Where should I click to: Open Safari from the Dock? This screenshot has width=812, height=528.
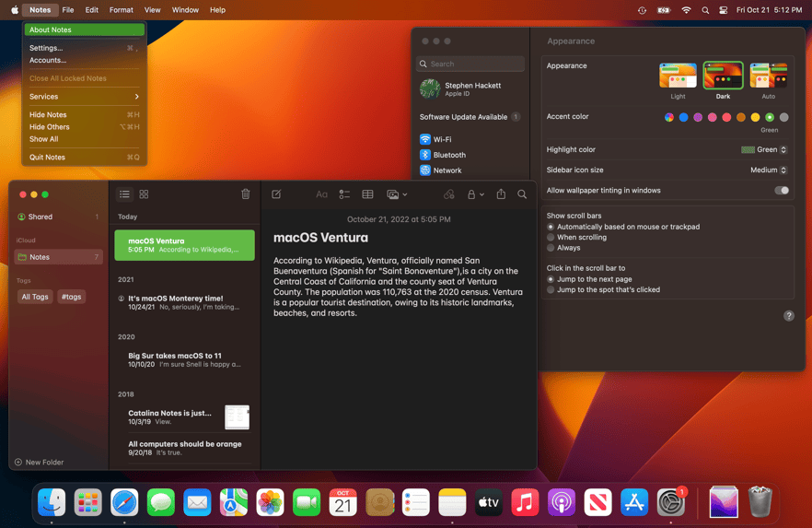pyautogui.click(x=124, y=502)
